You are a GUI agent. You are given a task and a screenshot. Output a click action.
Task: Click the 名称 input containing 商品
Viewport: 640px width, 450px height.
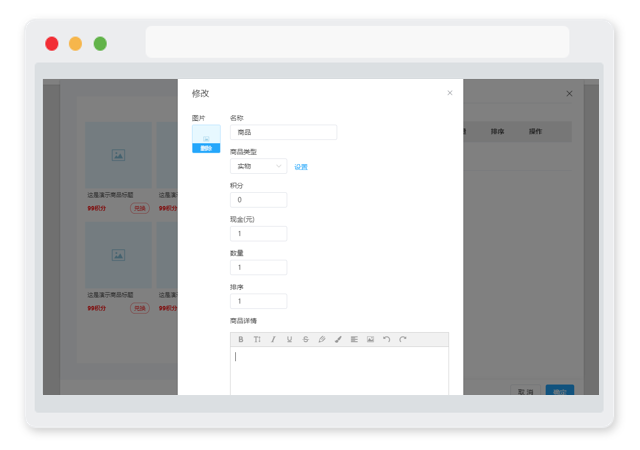[283, 132]
